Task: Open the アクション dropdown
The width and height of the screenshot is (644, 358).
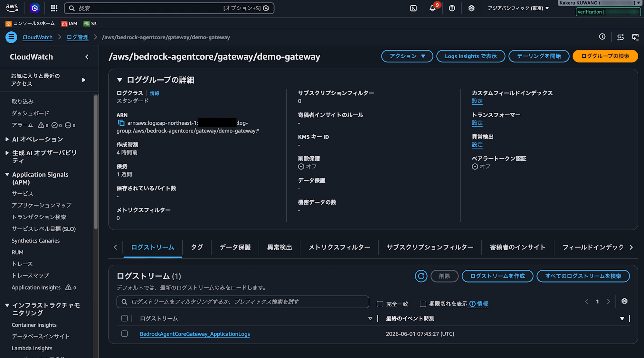Action: [407, 56]
